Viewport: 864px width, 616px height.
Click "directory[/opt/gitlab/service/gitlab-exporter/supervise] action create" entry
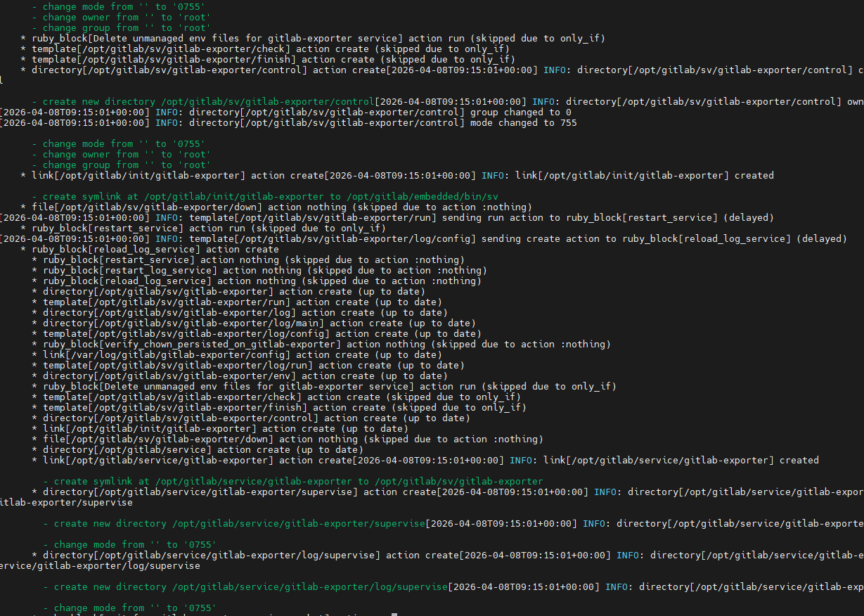point(240,492)
